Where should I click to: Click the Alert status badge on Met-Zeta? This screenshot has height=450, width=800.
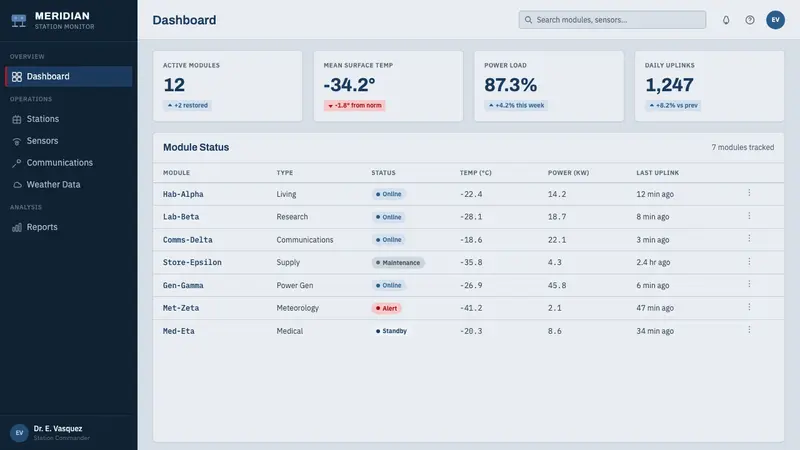coord(386,308)
